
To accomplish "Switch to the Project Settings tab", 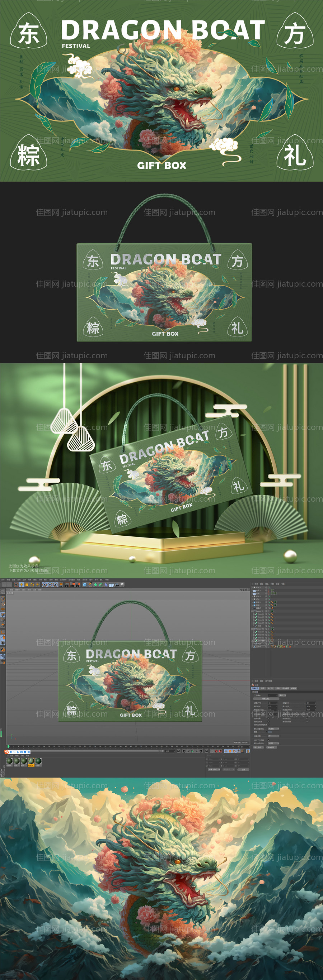I will pyautogui.click(x=254, y=688).
